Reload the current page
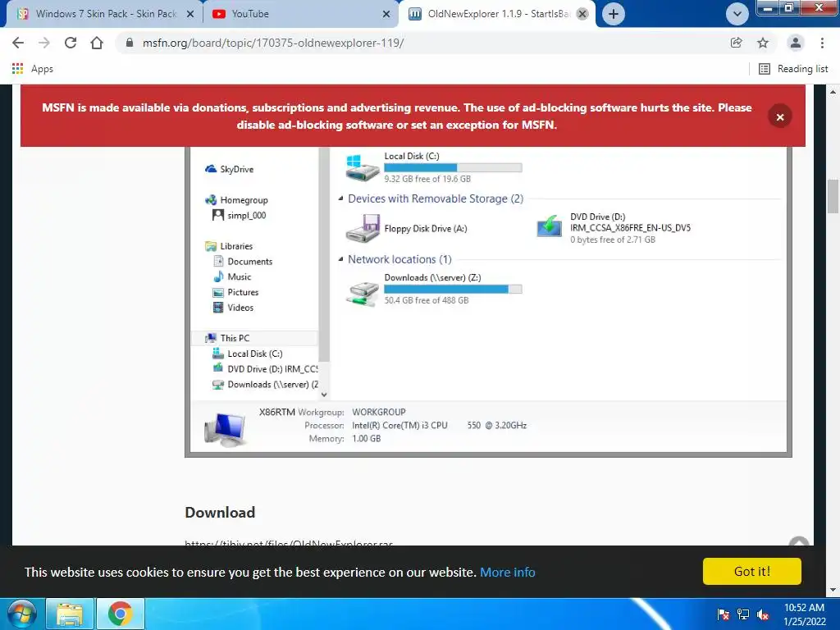Screen dimensions: 840x630 pos(71,43)
